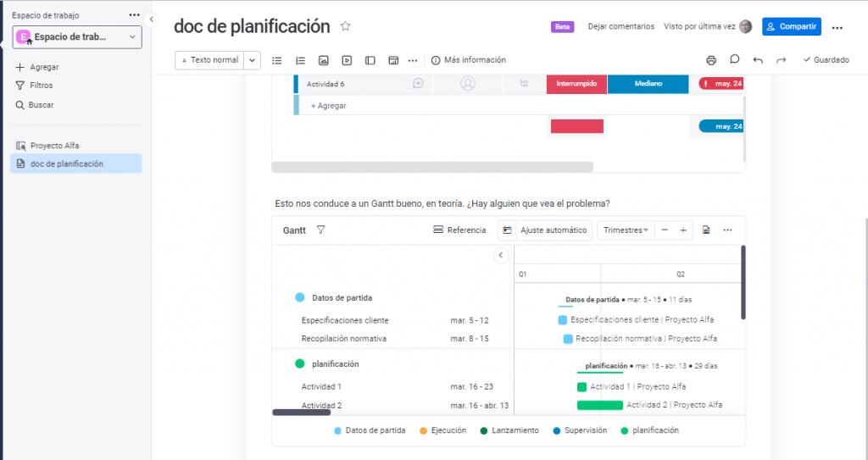Image resolution: width=868 pixels, height=460 pixels.
Task: Zoom in the Gantt with the plus button
Action: [683, 230]
